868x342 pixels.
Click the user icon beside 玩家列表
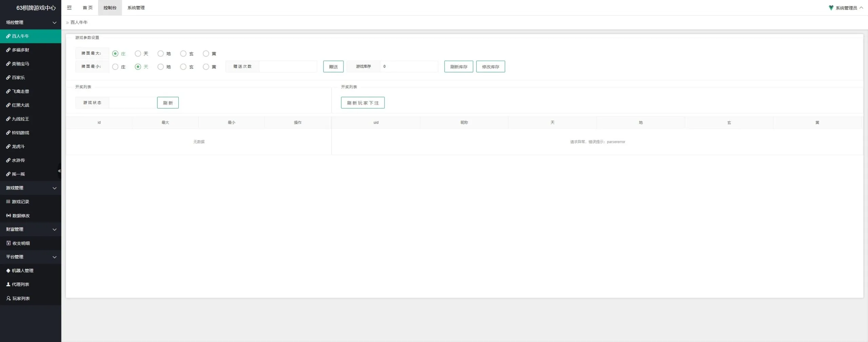tap(8, 298)
